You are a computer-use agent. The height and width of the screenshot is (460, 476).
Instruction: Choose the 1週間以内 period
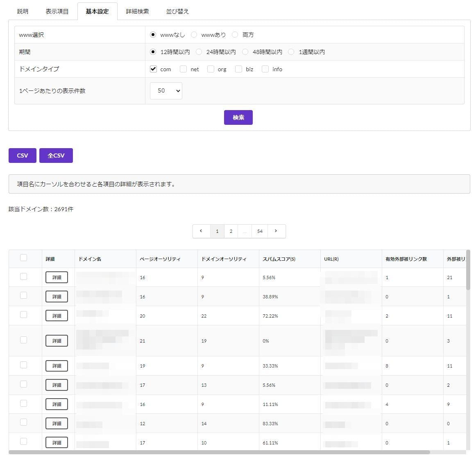291,52
